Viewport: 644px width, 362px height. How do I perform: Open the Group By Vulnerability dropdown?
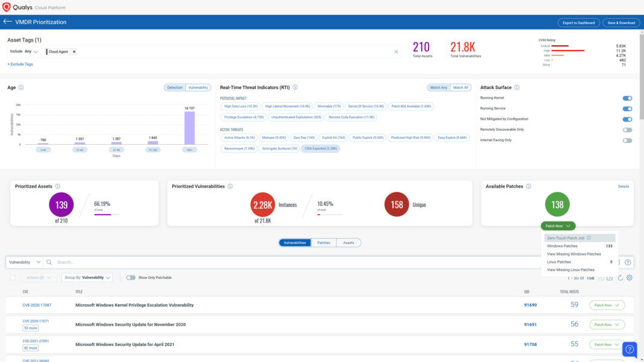(87, 278)
